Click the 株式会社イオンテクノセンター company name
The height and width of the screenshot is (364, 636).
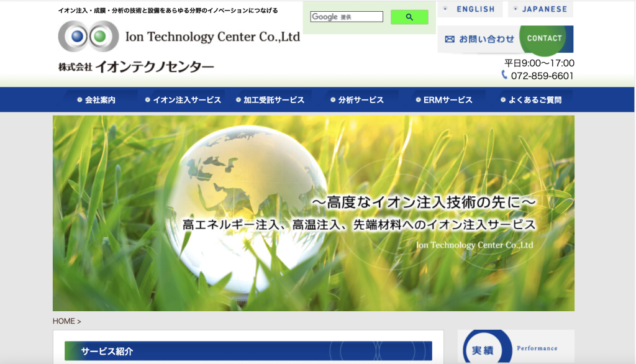pos(136,67)
